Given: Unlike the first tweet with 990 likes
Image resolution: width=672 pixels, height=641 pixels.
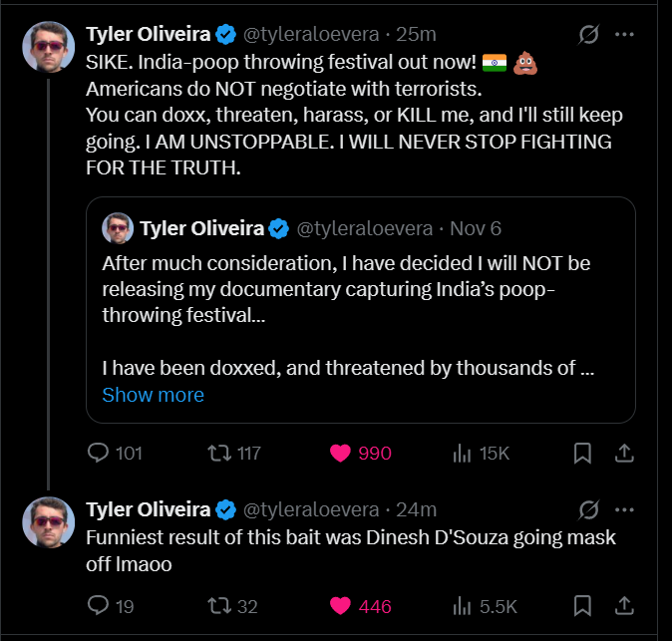Looking at the screenshot, I should click(x=342, y=453).
